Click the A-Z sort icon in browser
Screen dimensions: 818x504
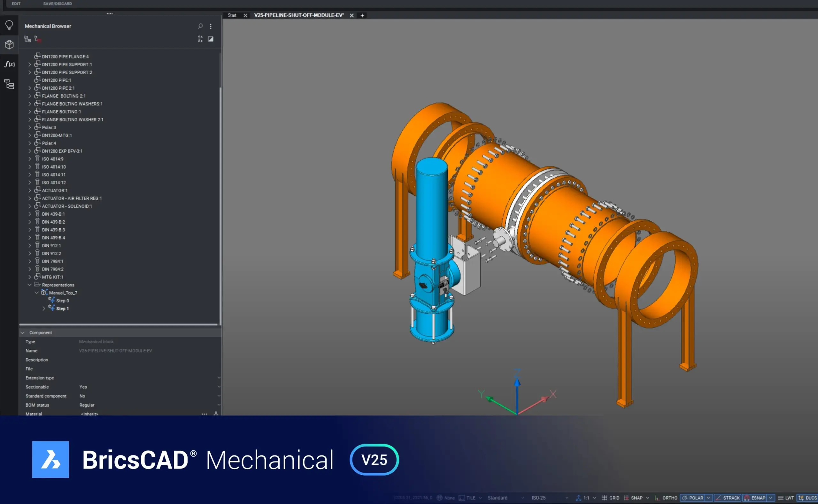point(200,39)
